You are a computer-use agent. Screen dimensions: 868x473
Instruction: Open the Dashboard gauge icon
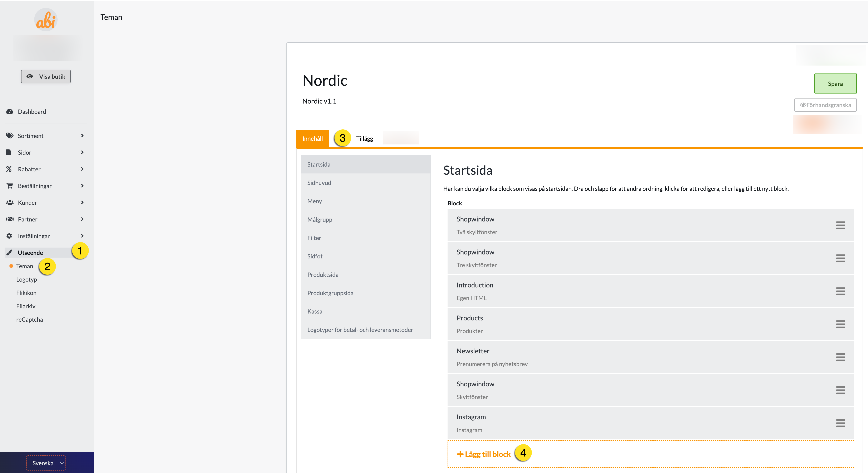[9, 112]
